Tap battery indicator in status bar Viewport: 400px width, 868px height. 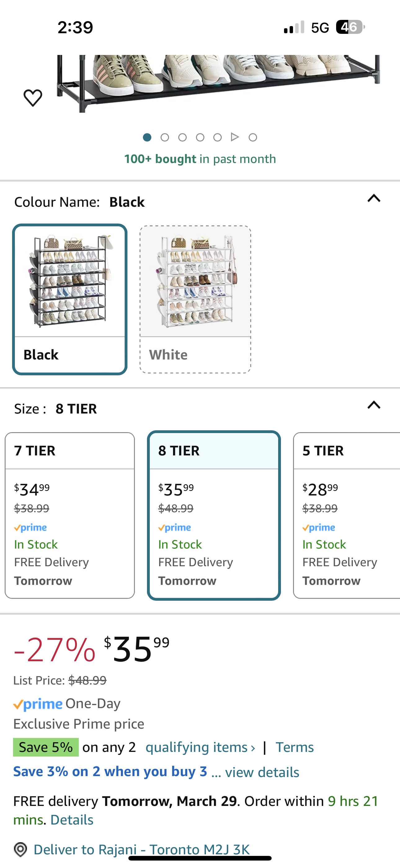tap(350, 27)
